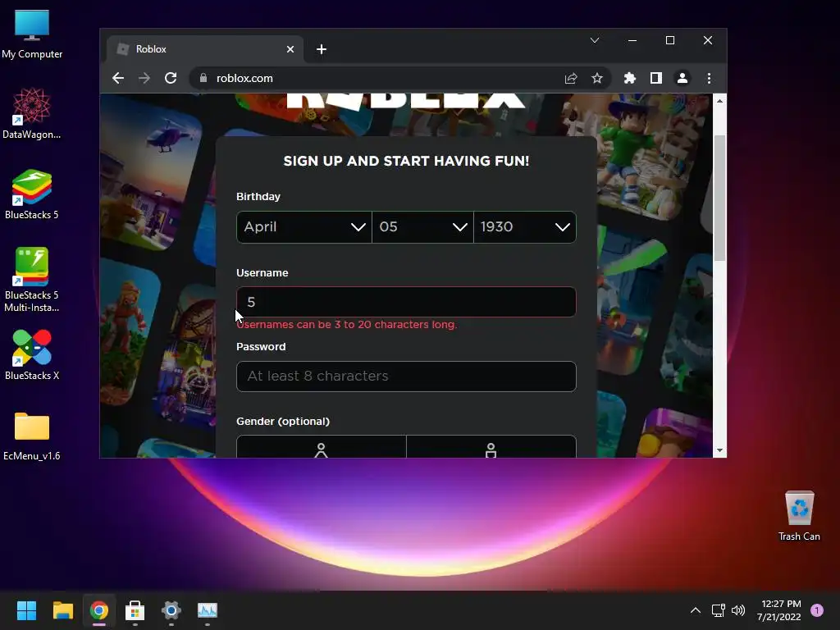This screenshot has height=630, width=840.
Task: Click the scrollbar up arrow
Action: pos(719,101)
